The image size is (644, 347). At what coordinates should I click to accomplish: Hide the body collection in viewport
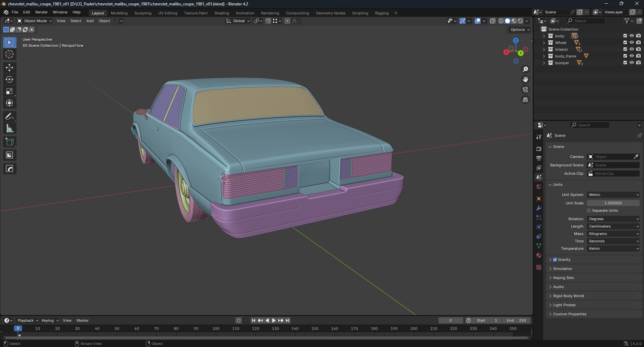(x=632, y=36)
